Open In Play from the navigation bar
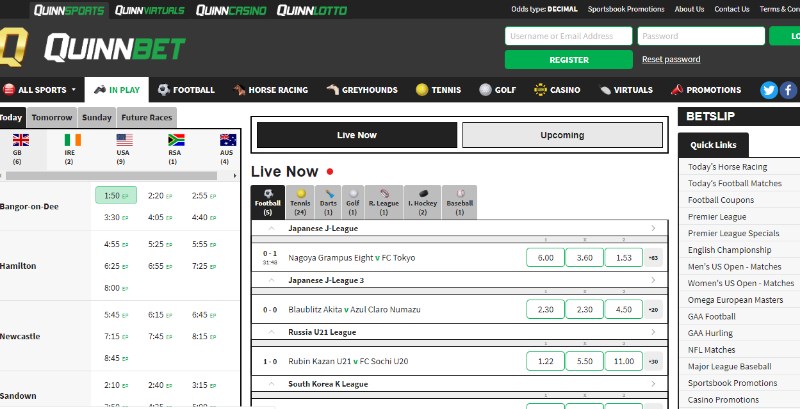The image size is (800, 409). point(117,90)
